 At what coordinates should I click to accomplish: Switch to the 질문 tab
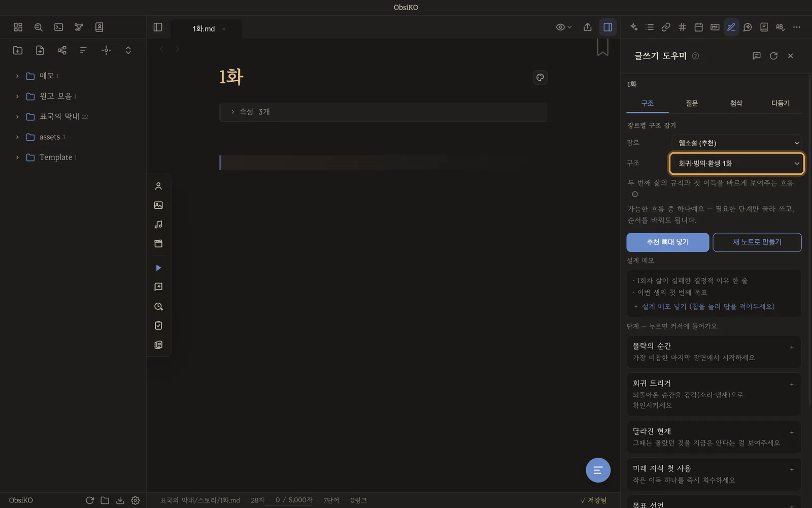tap(692, 103)
